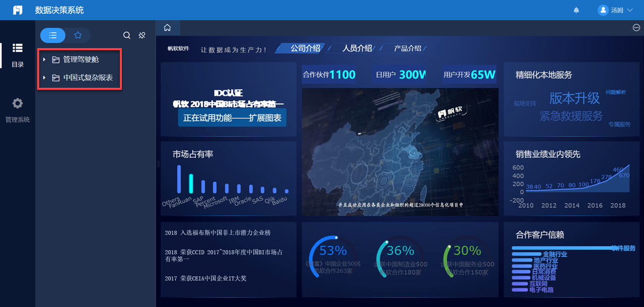
Task: Click the 管理驾驶舱 folder icon
Action: point(56,60)
